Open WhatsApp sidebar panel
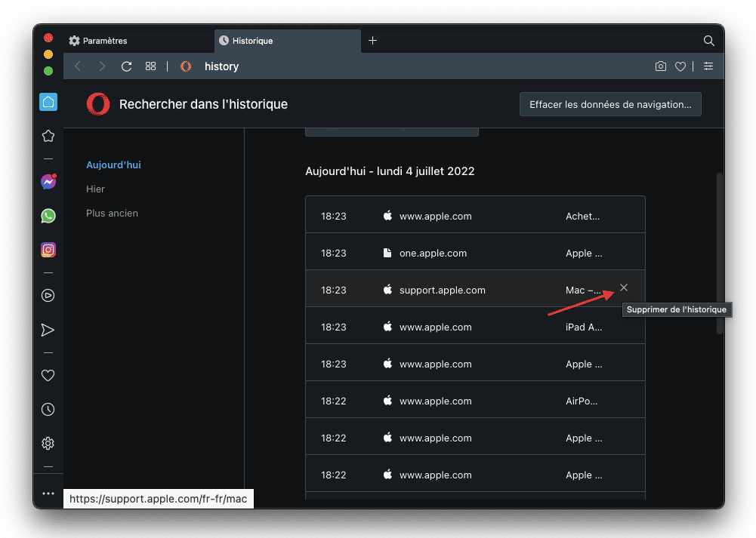756x538 pixels. coord(48,216)
